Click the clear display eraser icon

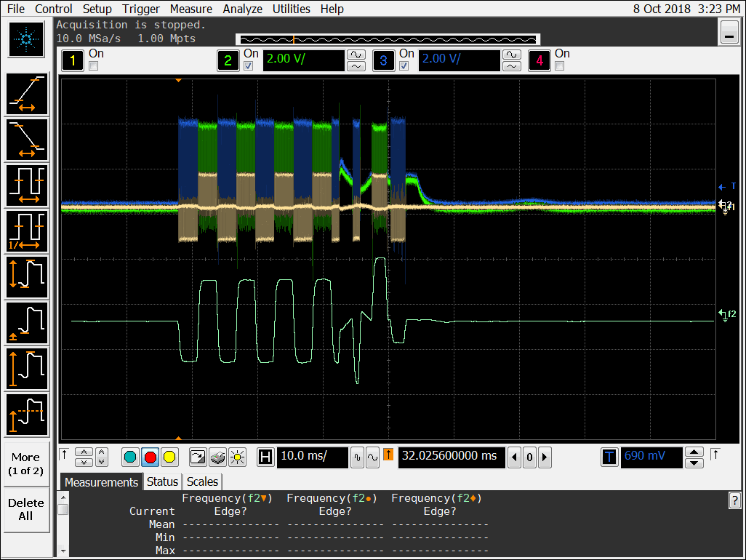tap(217, 457)
